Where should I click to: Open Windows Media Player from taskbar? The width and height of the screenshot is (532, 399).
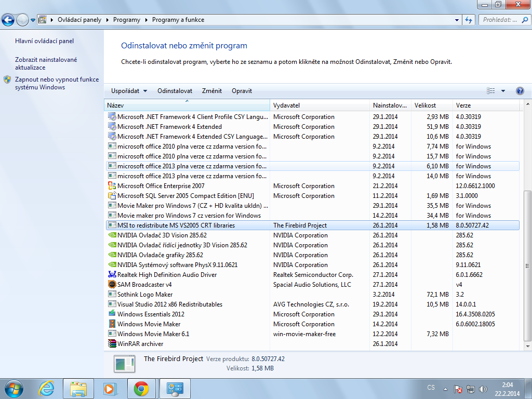[110, 389]
